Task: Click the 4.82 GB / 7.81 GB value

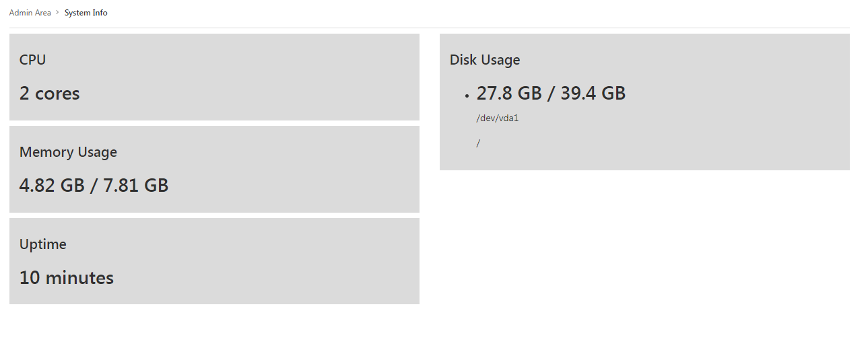Action: coord(94,185)
